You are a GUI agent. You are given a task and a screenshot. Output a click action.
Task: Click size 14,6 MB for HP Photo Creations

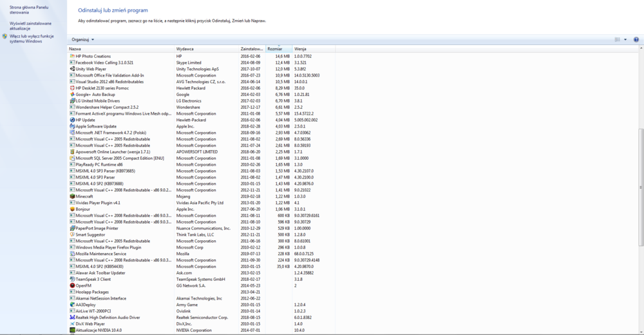(283, 56)
